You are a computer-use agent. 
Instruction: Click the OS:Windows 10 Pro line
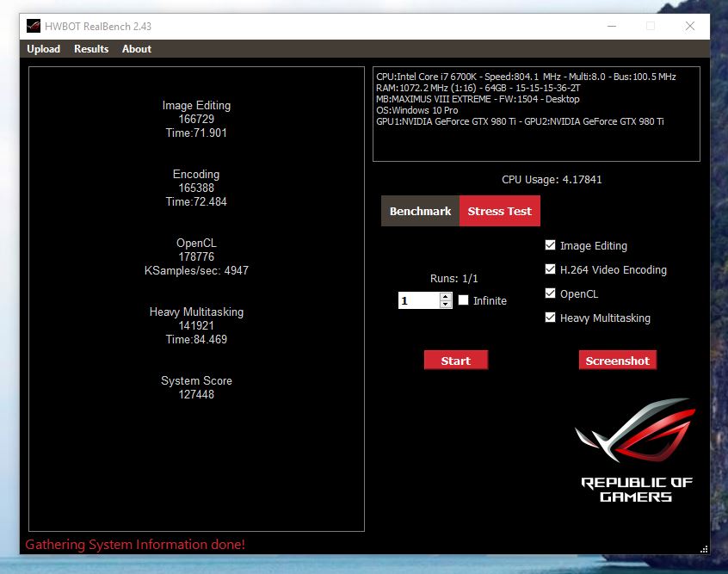tap(417, 110)
